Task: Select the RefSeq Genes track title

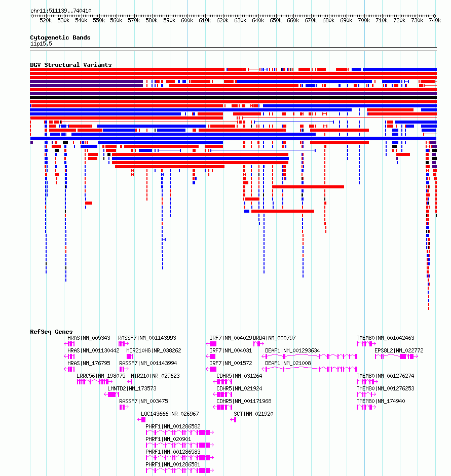Action: [x=51, y=332]
